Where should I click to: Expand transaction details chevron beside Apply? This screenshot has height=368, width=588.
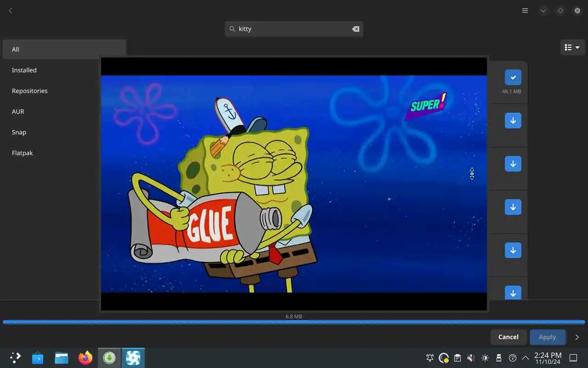click(x=577, y=337)
